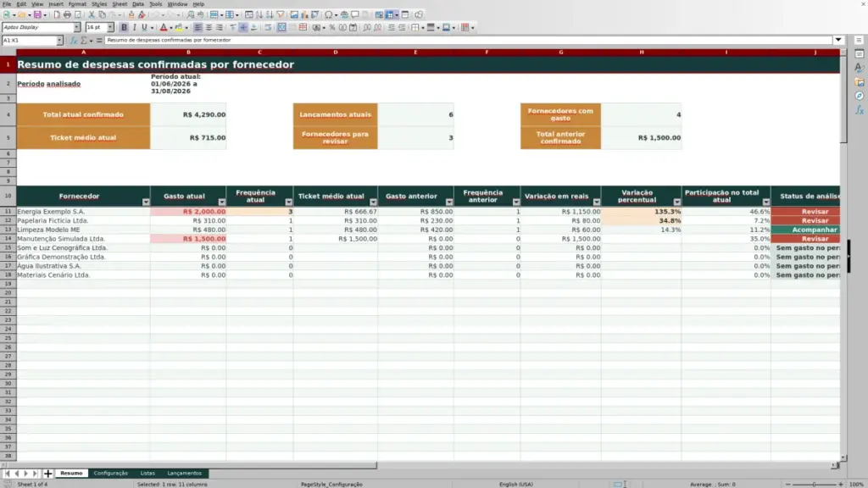Click the Período analisado underlined text
The height and width of the screenshot is (488, 868).
48,84
